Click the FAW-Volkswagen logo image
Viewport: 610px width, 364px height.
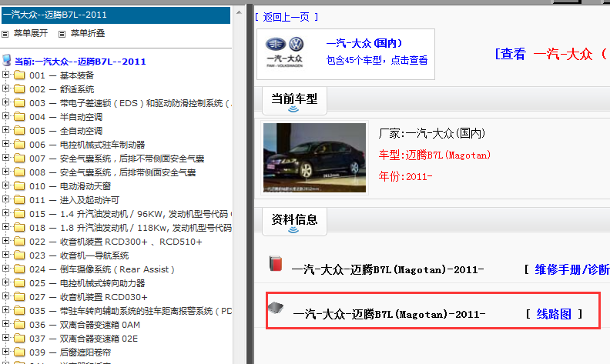click(285, 52)
